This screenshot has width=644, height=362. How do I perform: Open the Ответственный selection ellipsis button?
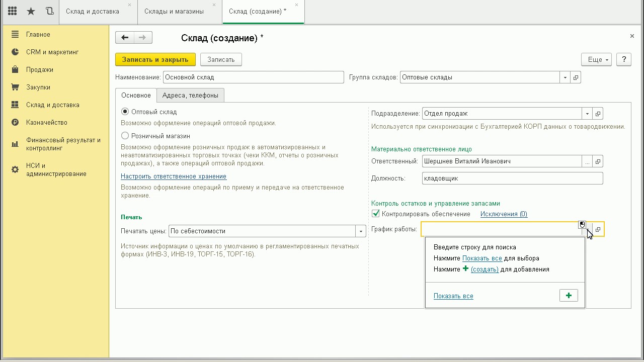587,161
